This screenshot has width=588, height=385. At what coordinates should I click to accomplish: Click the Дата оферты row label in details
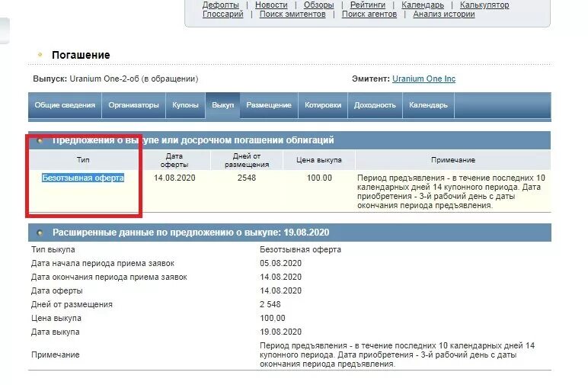[x=57, y=290]
